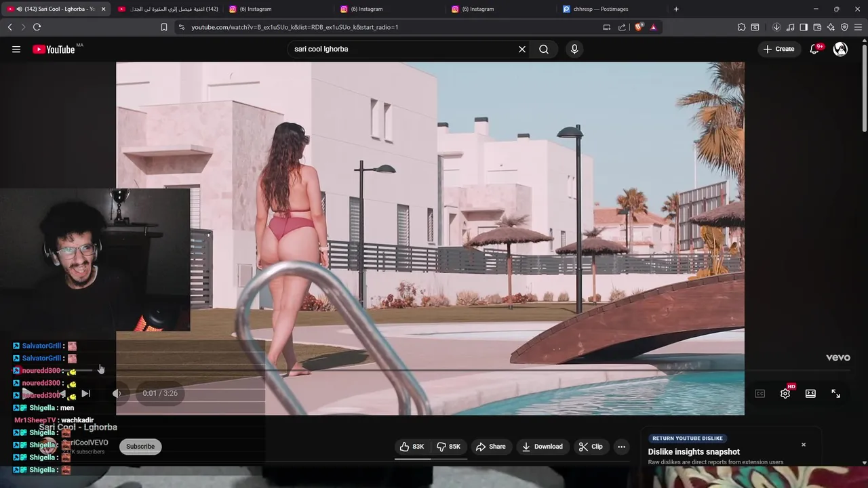
Task: Open a new browser tab
Action: coord(676,9)
